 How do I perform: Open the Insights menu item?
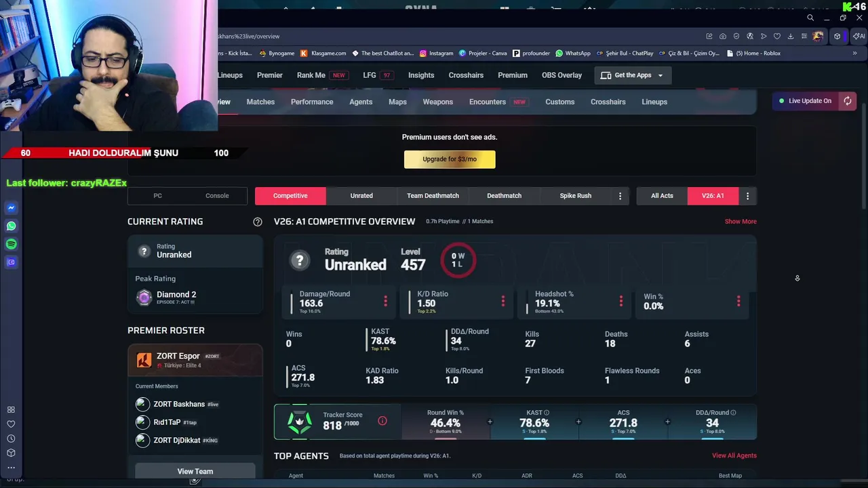(x=421, y=75)
